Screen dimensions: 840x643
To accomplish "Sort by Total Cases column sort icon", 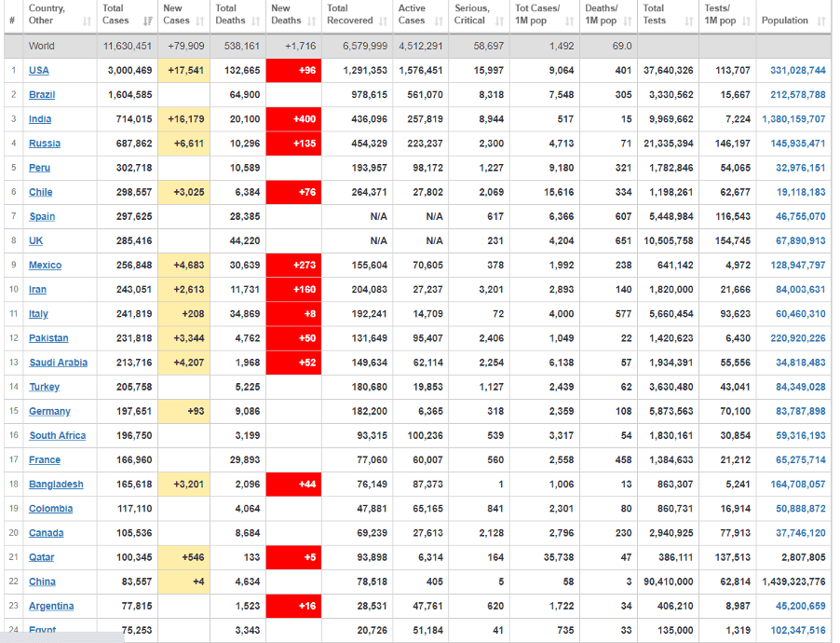I will point(148,21).
